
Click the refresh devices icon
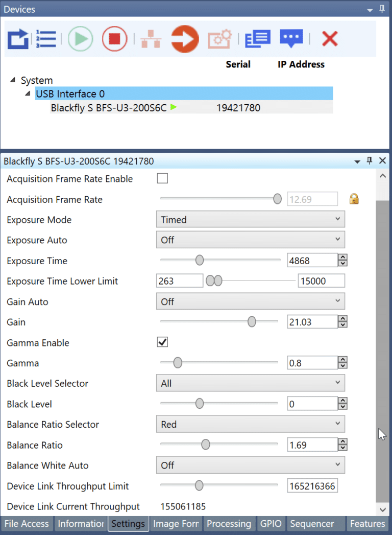coord(18,39)
